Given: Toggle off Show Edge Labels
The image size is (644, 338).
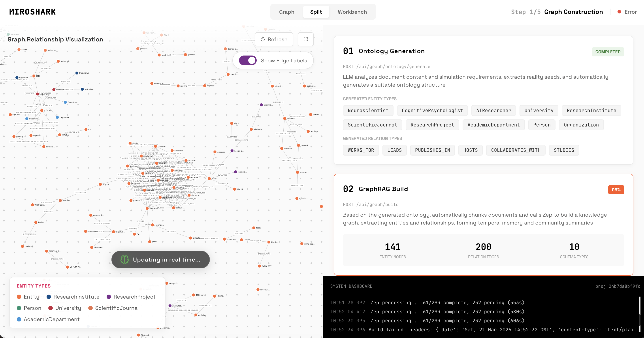Looking at the screenshot, I should [247, 60].
